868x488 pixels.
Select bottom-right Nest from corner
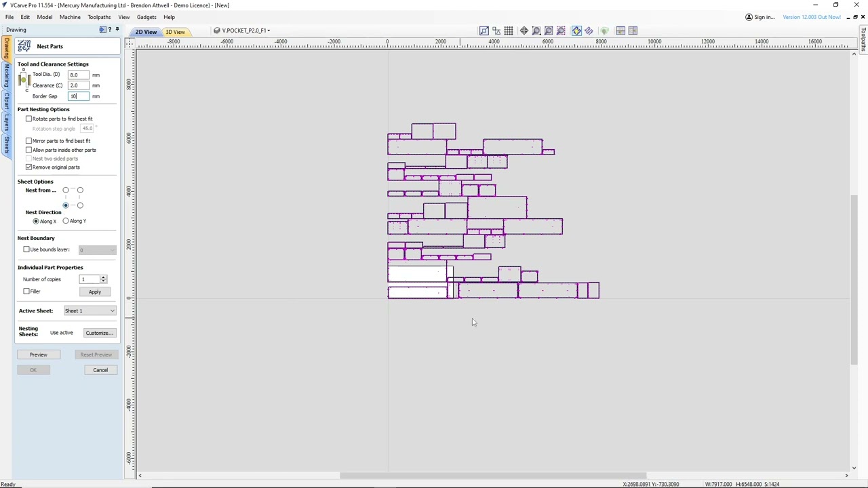(80, 205)
